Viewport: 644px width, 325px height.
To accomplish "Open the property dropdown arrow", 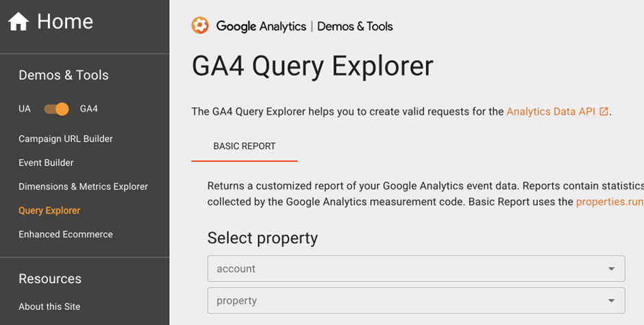I will (611, 300).
